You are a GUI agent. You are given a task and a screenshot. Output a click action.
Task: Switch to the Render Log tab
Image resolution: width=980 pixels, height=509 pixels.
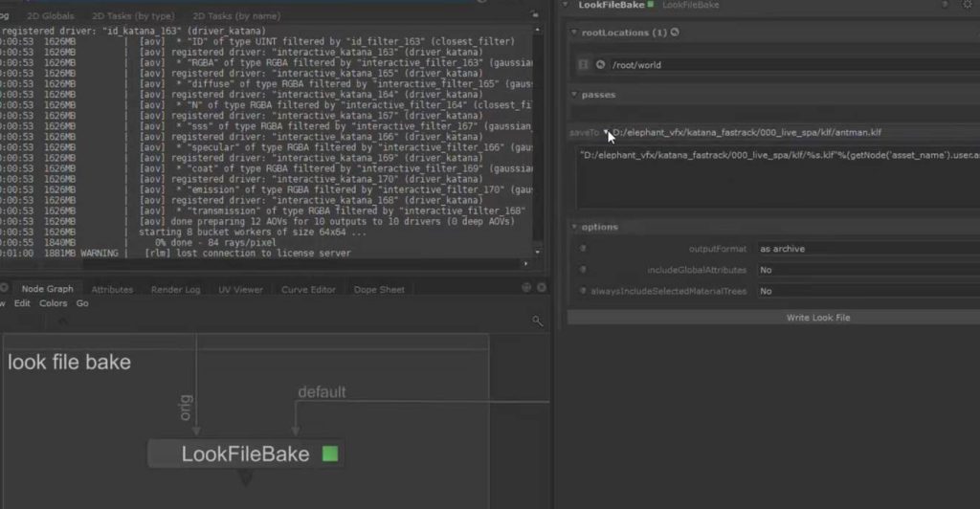click(x=175, y=289)
